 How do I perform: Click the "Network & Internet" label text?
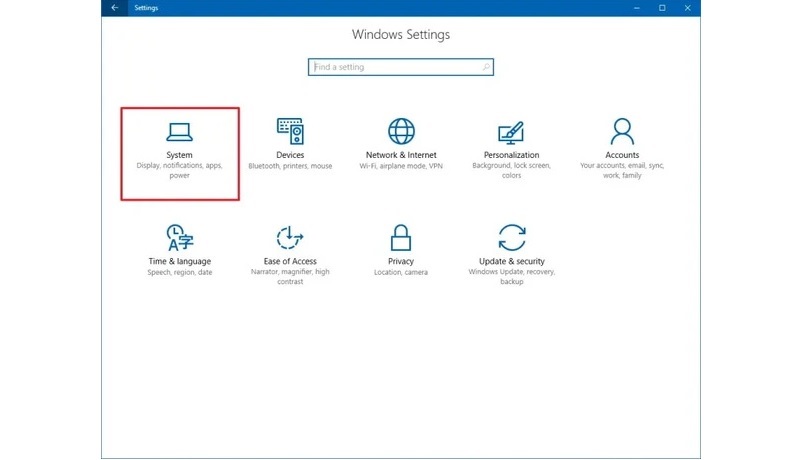[x=401, y=156]
